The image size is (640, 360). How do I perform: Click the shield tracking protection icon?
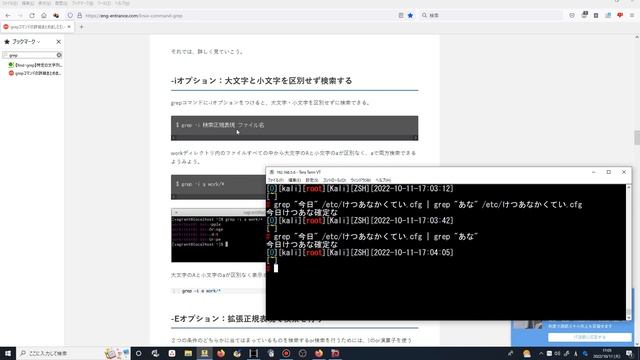(70, 16)
